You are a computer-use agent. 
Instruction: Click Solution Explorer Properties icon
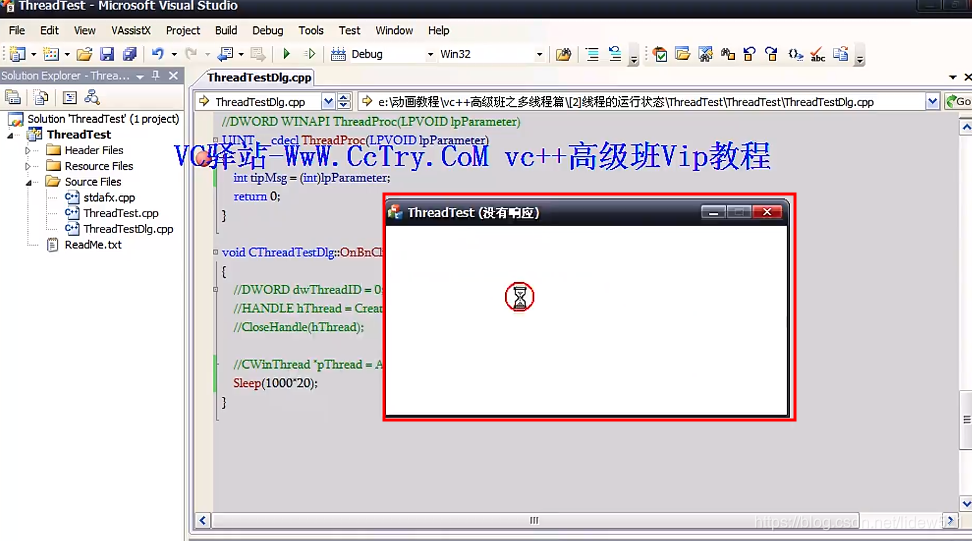[13, 97]
